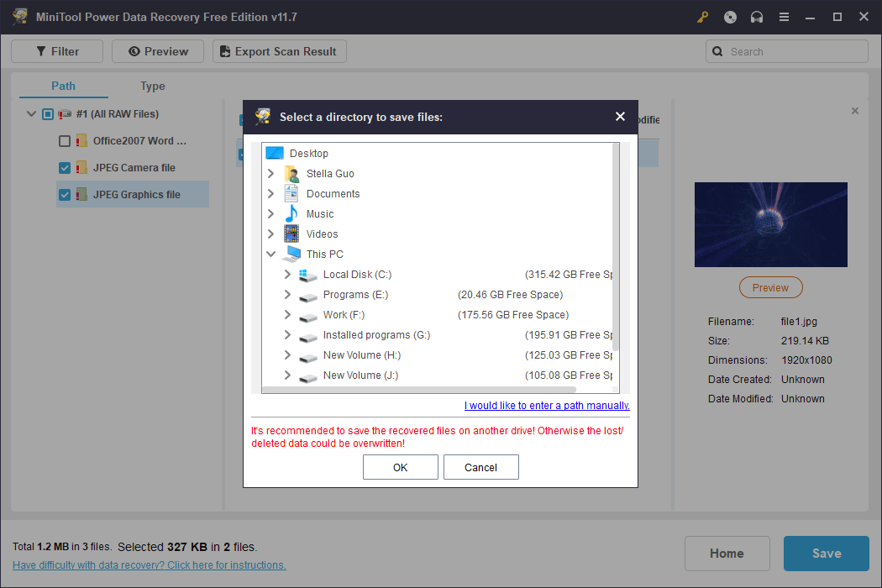Click the Videos film icon

(x=291, y=234)
